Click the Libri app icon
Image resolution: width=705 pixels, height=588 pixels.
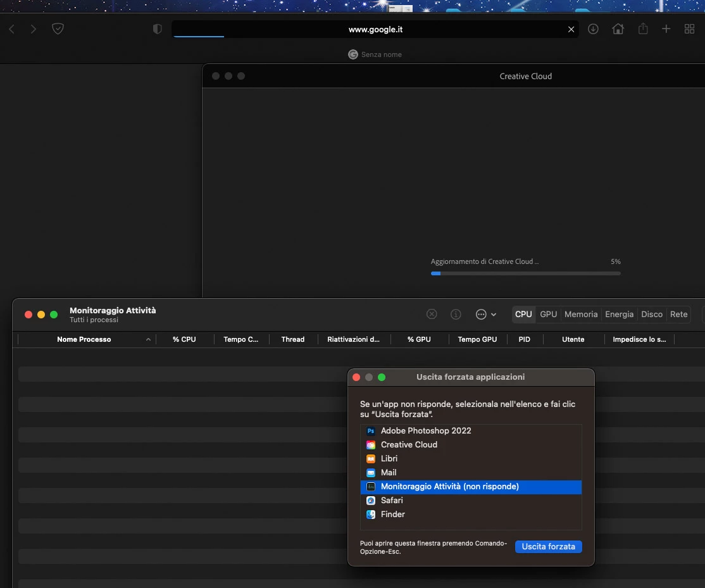click(x=370, y=459)
